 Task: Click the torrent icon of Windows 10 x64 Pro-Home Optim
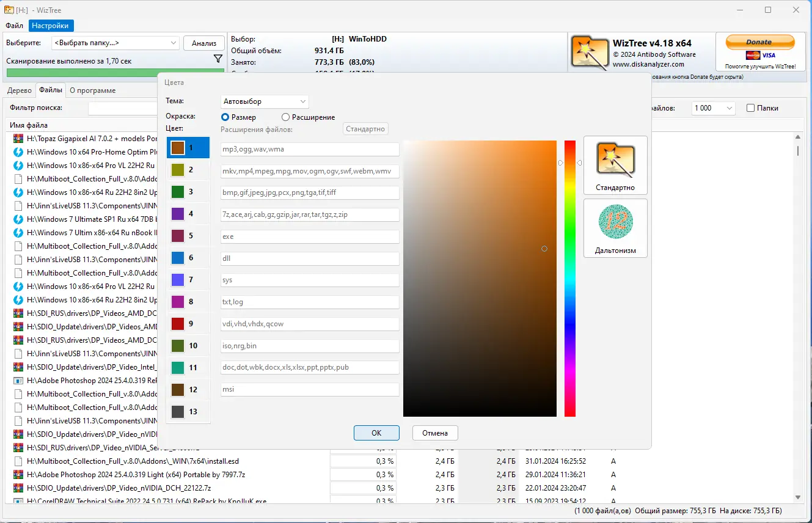(x=18, y=152)
